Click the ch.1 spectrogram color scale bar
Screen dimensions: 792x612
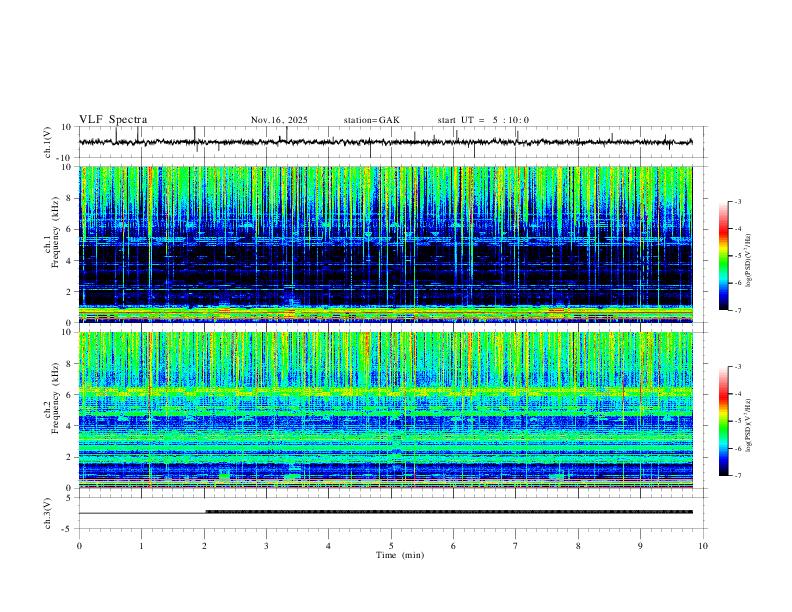point(724,256)
